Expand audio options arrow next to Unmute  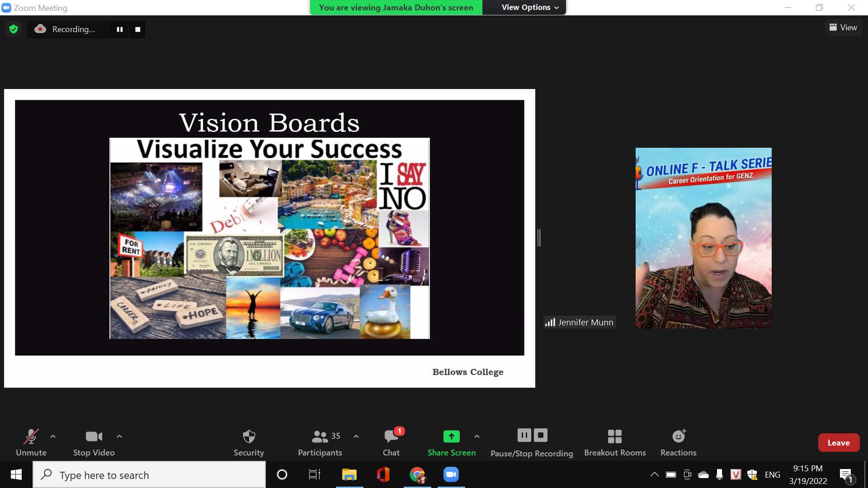(53, 436)
